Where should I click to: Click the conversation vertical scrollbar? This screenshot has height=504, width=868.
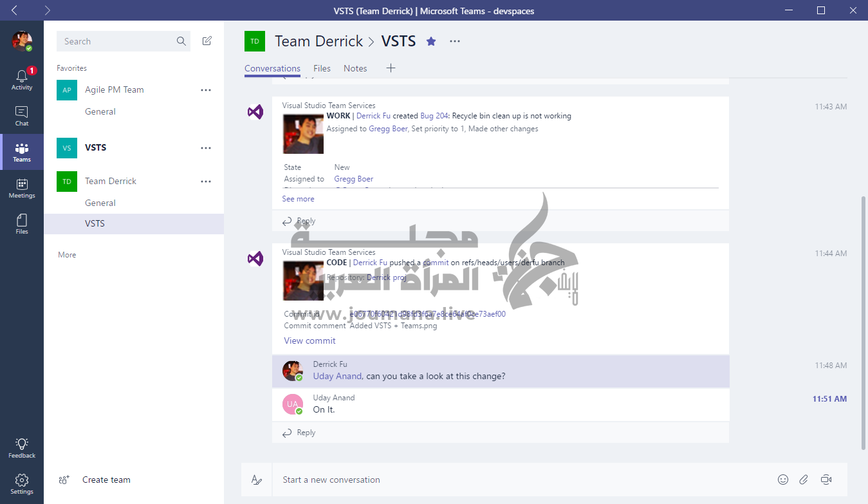click(x=863, y=322)
